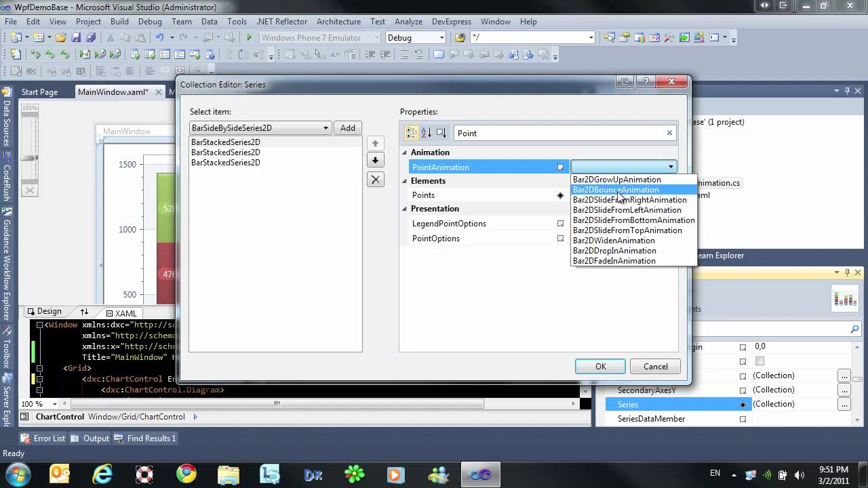Image resolution: width=868 pixels, height=488 pixels.
Task: Move the selected series up
Action: (x=375, y=144)
